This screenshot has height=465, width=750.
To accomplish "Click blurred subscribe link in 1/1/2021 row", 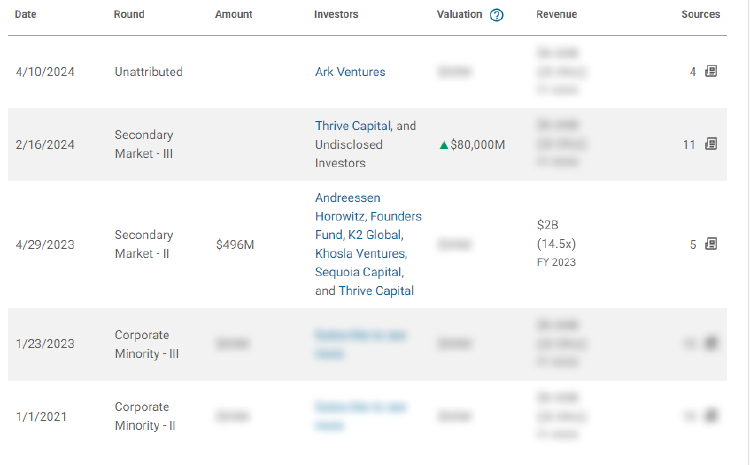I will [360, 416].
